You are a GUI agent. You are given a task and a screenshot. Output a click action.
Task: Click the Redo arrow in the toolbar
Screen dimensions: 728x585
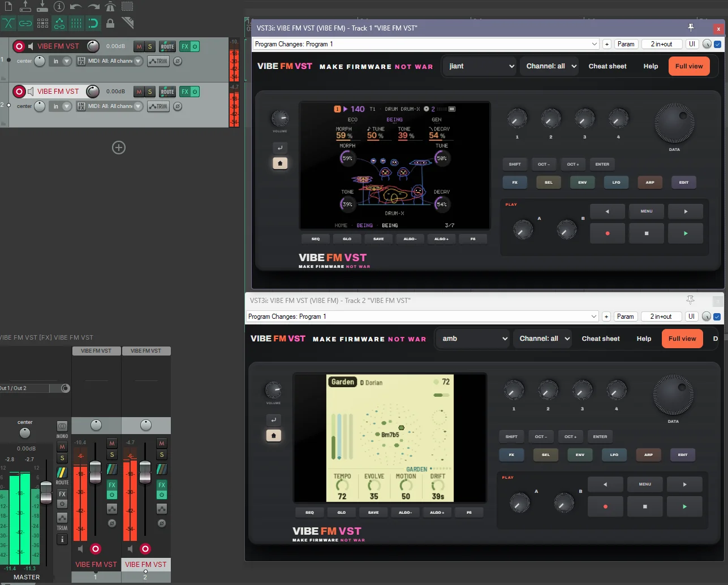pyautogui.click(x=93, y=7)
